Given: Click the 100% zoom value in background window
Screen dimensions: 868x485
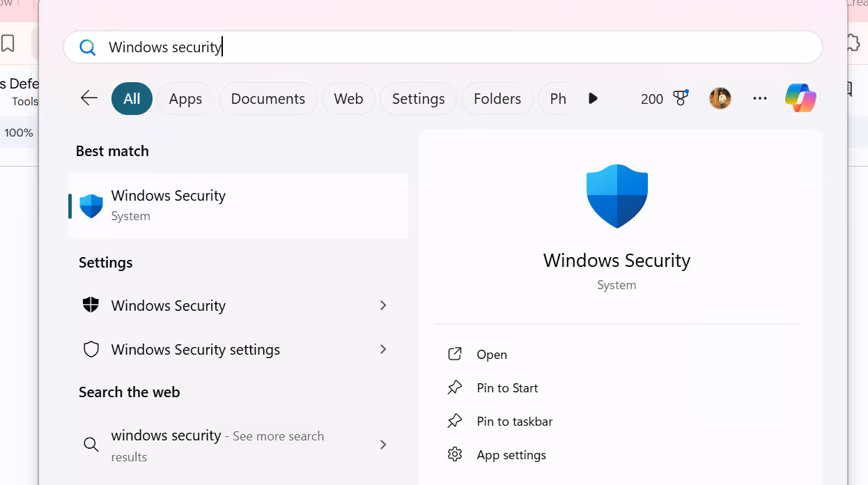Looking at the screenshot, I should pos(19,132).
